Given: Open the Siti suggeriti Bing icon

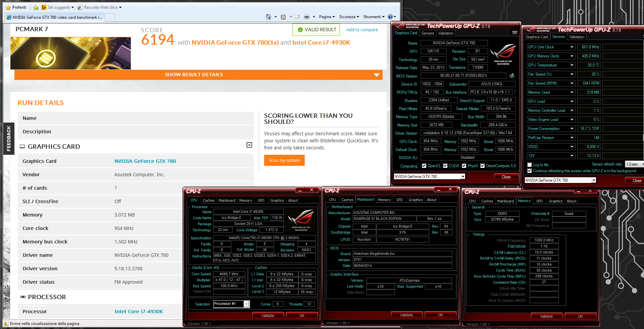Looking at the screenshot, I should [x=44, y=7].
